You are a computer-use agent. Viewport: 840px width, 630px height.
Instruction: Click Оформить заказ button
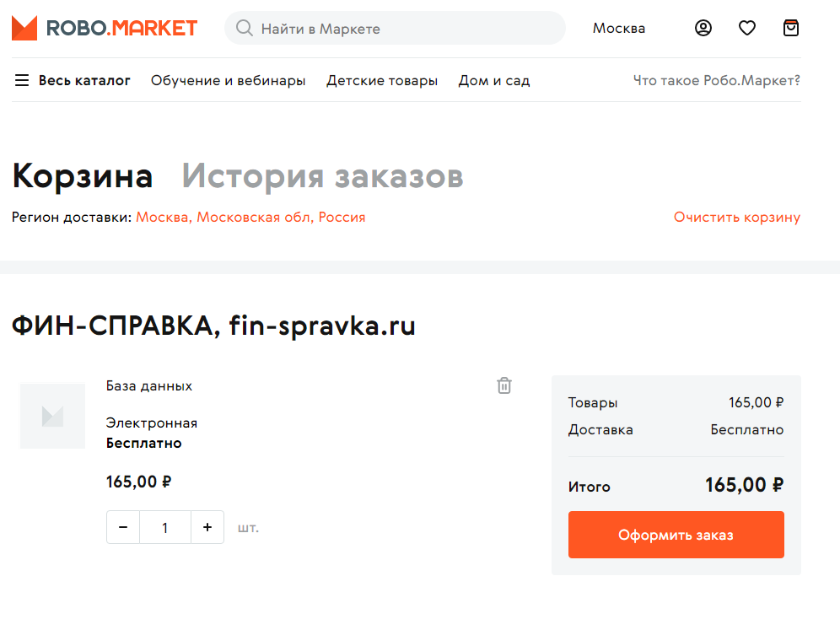click(x=676, y=535)
